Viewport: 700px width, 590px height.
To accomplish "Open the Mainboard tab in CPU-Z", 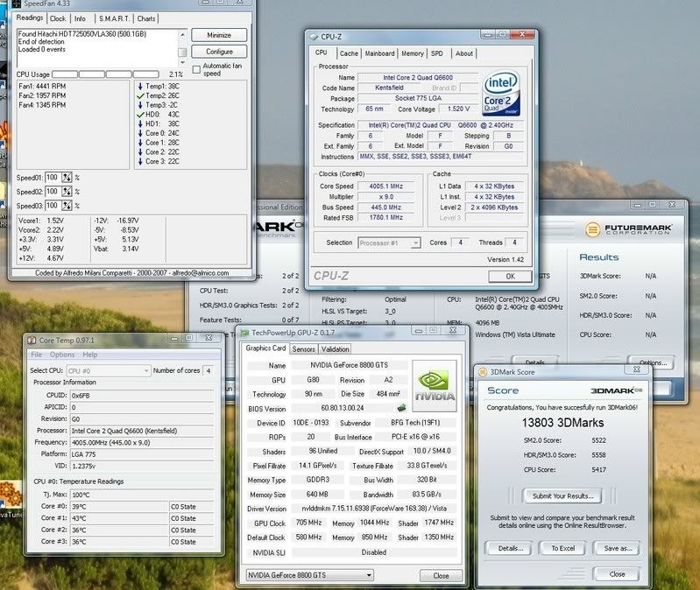I will (379, 53).
